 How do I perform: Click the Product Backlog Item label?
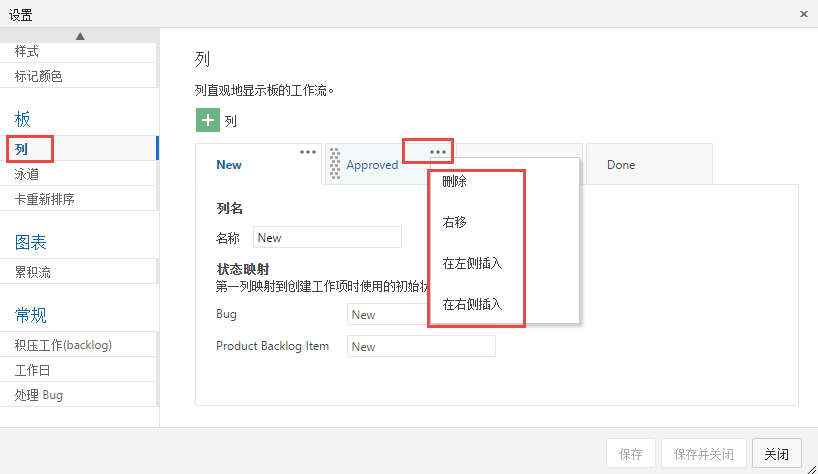pos(272,346)
